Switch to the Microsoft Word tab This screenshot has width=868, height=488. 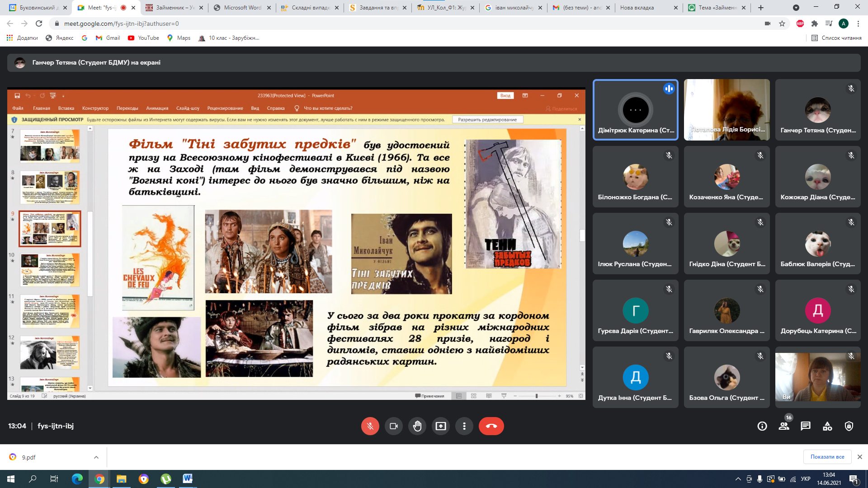click(242, 8)
